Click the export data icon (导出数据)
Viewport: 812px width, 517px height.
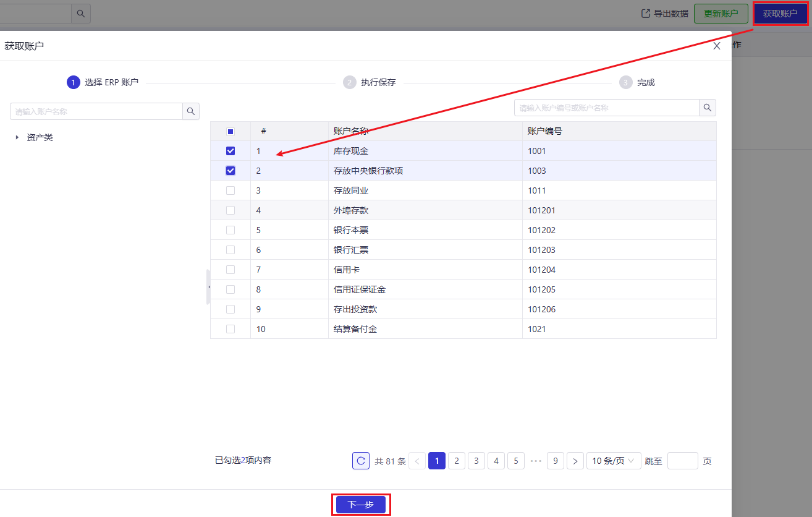[646, 14]
